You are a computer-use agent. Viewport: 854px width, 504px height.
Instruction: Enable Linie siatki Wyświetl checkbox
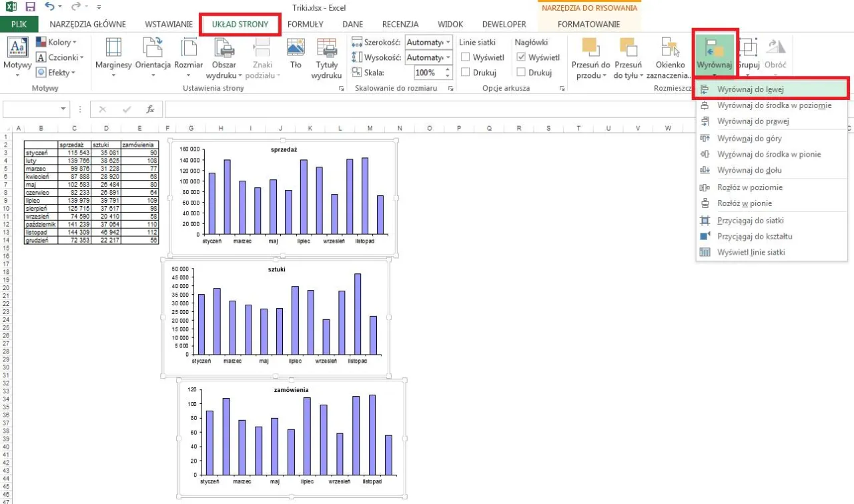[x=466, y=57]
